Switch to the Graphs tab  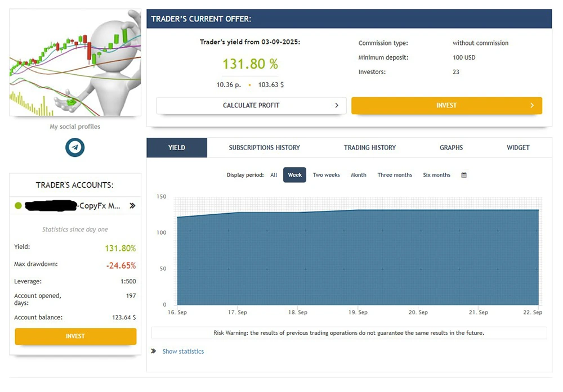451,147
